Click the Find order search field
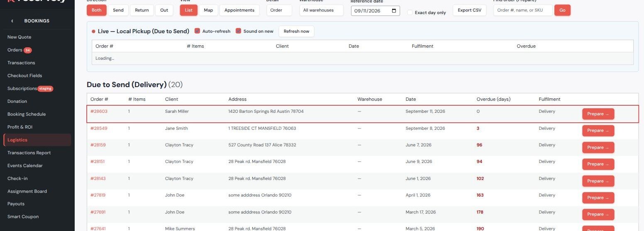This screenshot has width=644, height=231. point(523,10)
